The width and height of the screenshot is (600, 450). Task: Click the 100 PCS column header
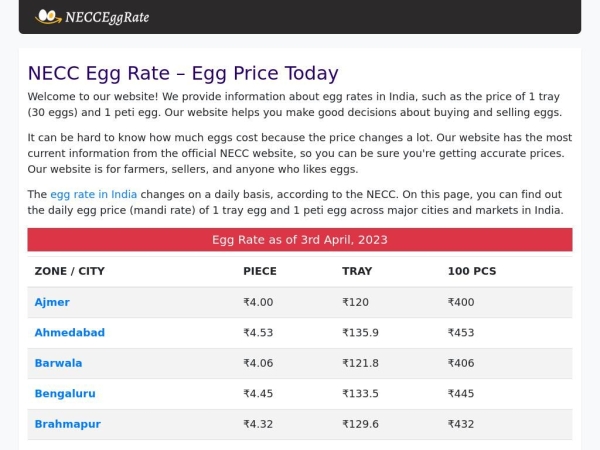[471, 271]
